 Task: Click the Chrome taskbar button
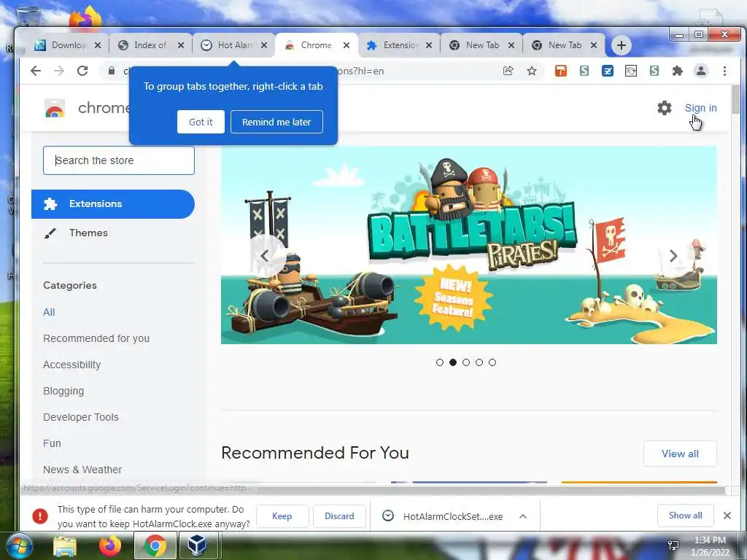click(155, 545)
